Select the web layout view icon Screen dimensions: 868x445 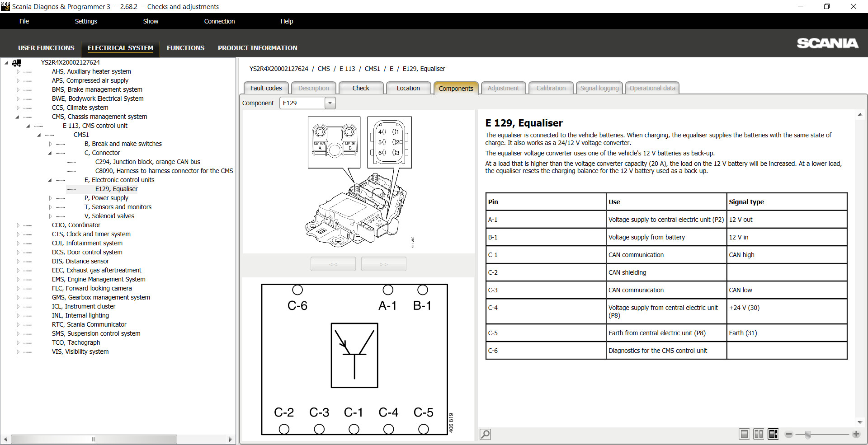point(773,434)
